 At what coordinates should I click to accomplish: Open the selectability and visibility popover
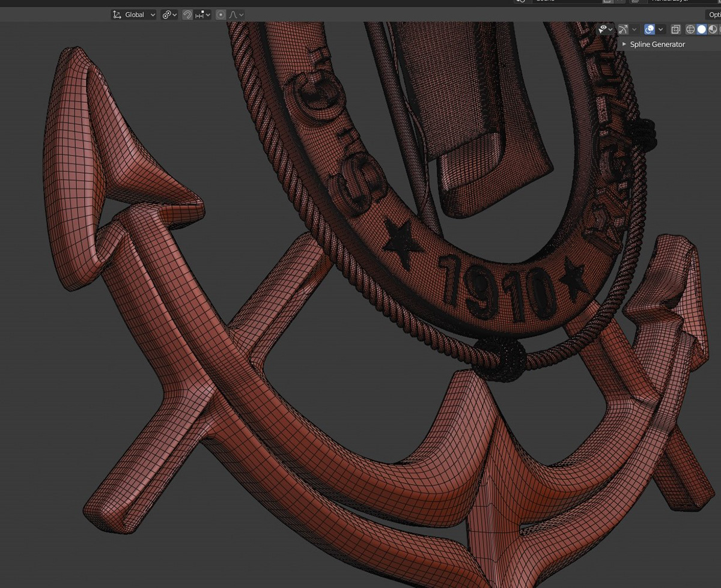point(605,29)
